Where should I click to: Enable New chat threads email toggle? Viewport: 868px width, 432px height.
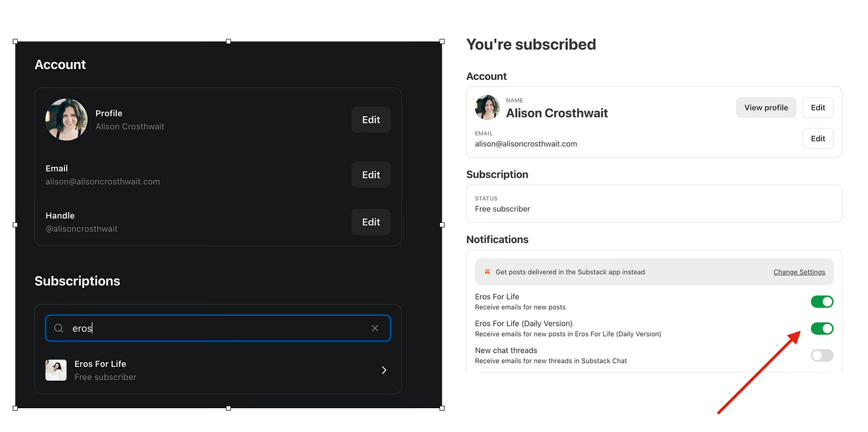click(x=822, y=355)
